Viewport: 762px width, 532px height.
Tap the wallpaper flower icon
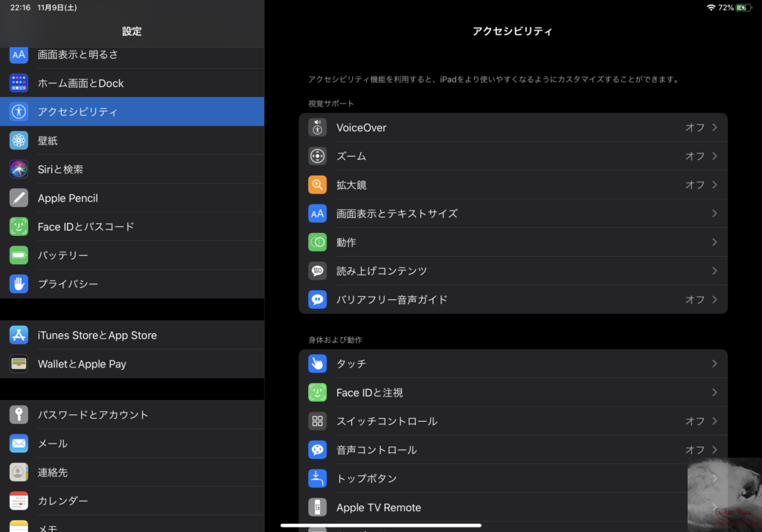[x=19, y=141]
